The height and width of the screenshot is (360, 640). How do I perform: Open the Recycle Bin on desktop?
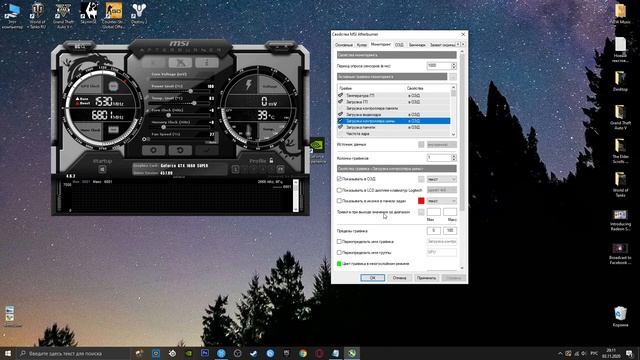pyautogui.click(x=620, y=317)
